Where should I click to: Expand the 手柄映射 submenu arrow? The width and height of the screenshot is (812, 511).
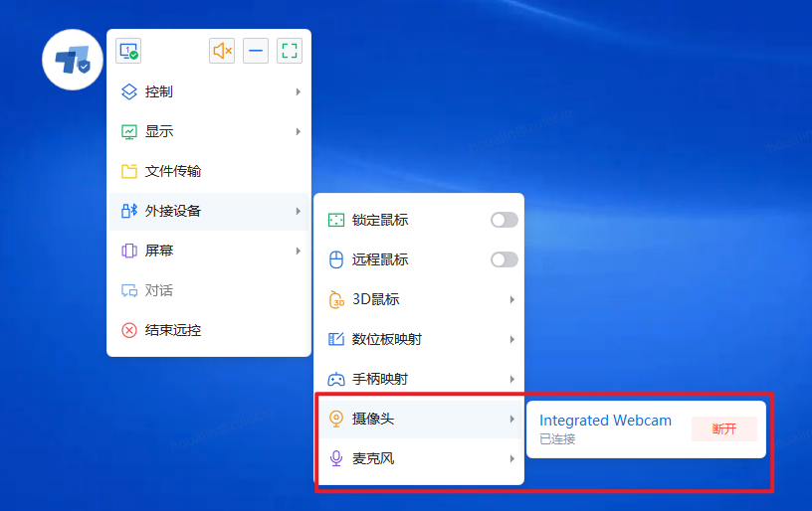[x=512, y=379]
